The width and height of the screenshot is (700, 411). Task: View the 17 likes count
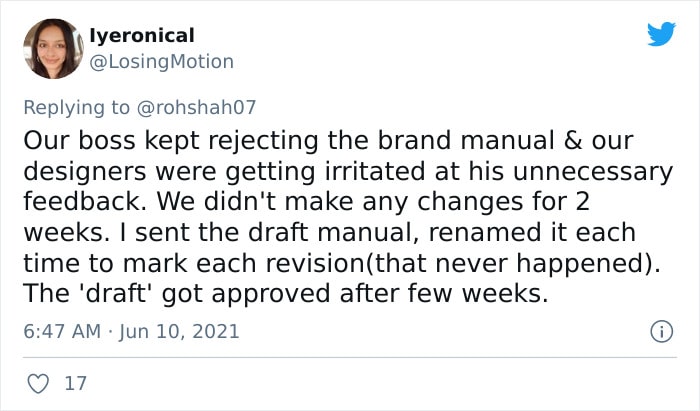click(75, 383)
